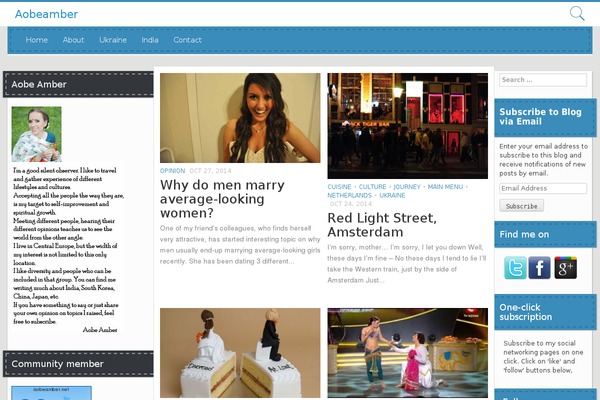Viewport: 600px width, 400px height.
Task: Open the NETHERLANDS category link
Action: pyautogui.click(x=349, y=195)
